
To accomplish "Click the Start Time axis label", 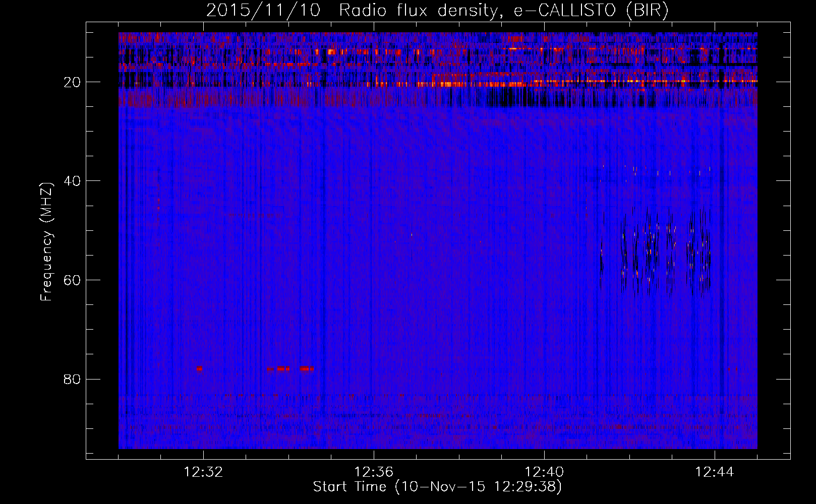I will point(437,487).
